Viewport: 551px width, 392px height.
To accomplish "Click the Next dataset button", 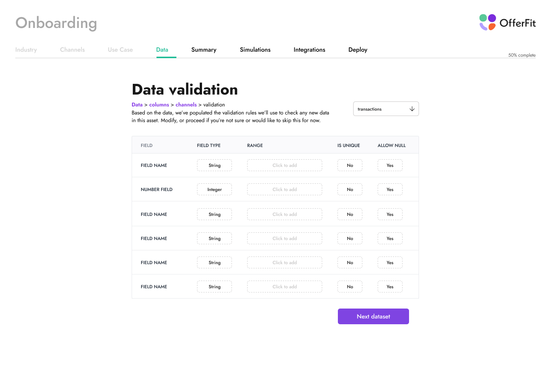I will (x=373, y=317).
